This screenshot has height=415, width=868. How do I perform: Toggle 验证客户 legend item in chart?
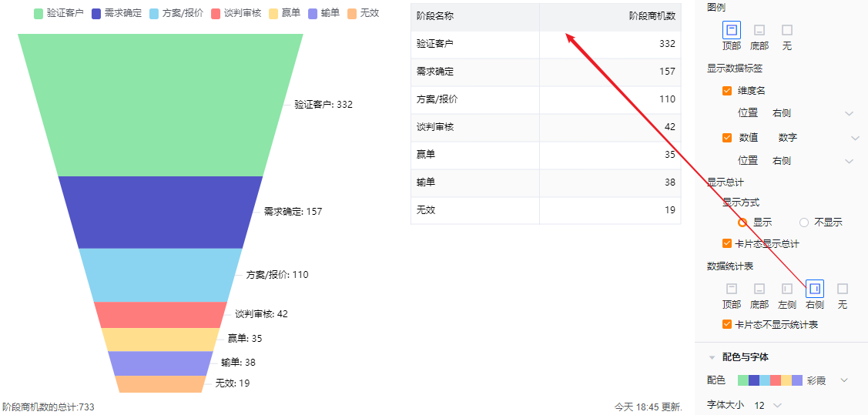59,13
